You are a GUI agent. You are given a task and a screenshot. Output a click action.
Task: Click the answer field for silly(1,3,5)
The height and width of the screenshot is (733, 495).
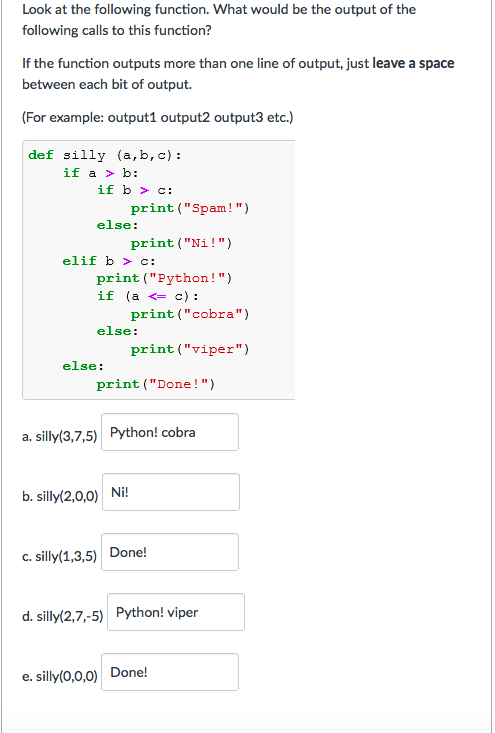[170, 552]
